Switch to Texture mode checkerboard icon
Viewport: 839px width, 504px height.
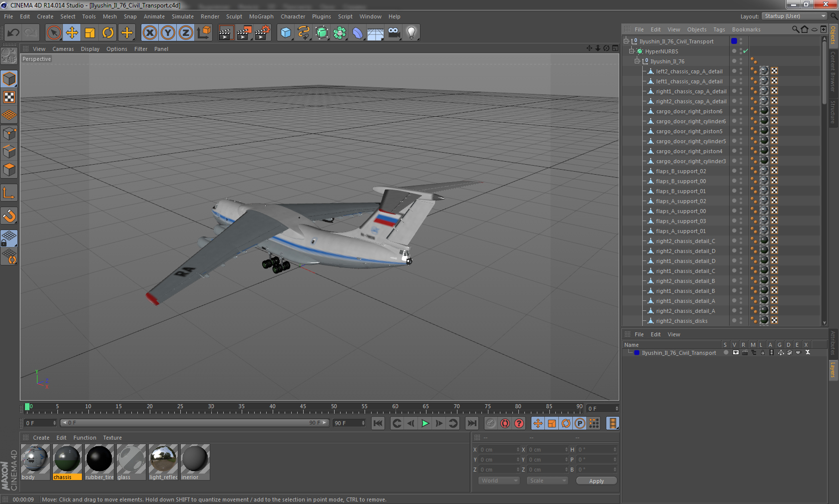9,97
